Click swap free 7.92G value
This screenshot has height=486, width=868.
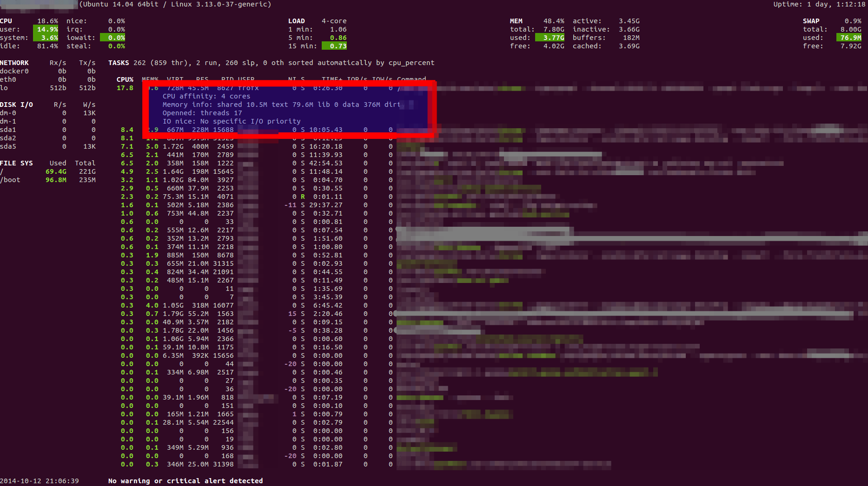coord(851,46)
